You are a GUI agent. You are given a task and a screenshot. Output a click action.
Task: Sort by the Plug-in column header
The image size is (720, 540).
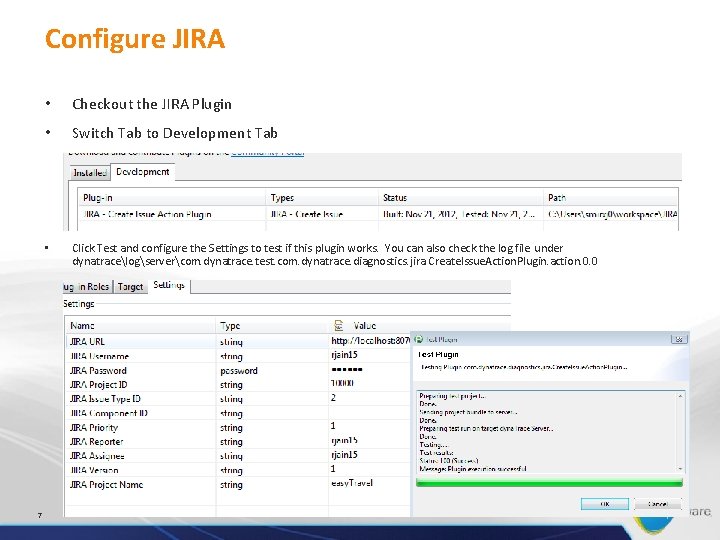pyautogui.click(x=98, y=198)
